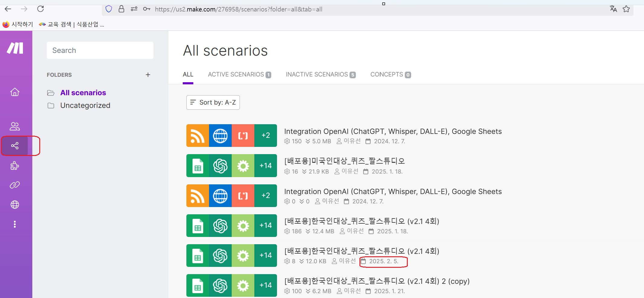The image size is (644, 298).
Task: Open the Integration OpenAI scenario with 0 operations
Action: pos(393,191)
